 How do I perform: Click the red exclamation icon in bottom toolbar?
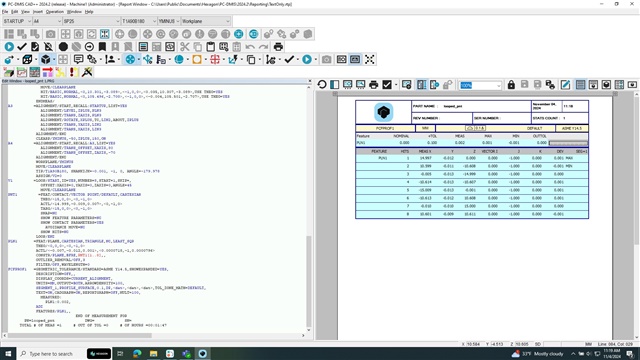(74, 72)
